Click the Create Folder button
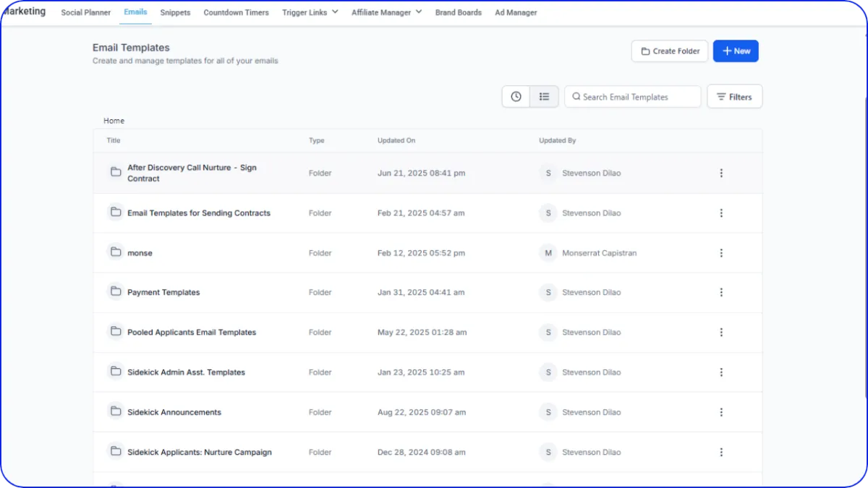868x488 pixels. [669, 51]
